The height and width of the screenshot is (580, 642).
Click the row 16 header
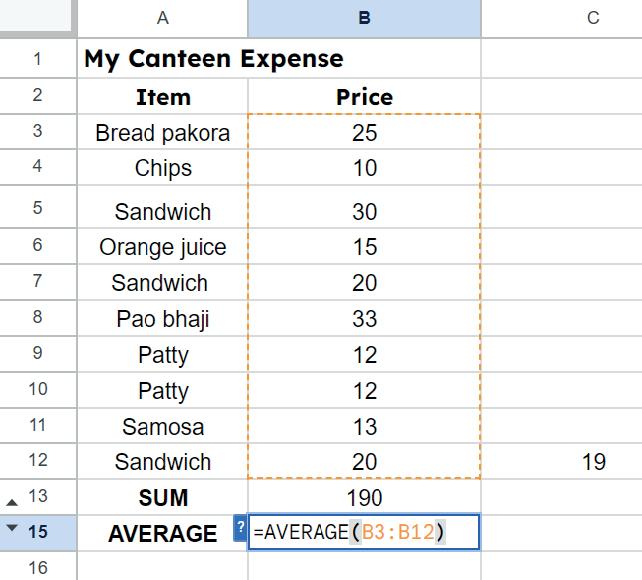38,567
